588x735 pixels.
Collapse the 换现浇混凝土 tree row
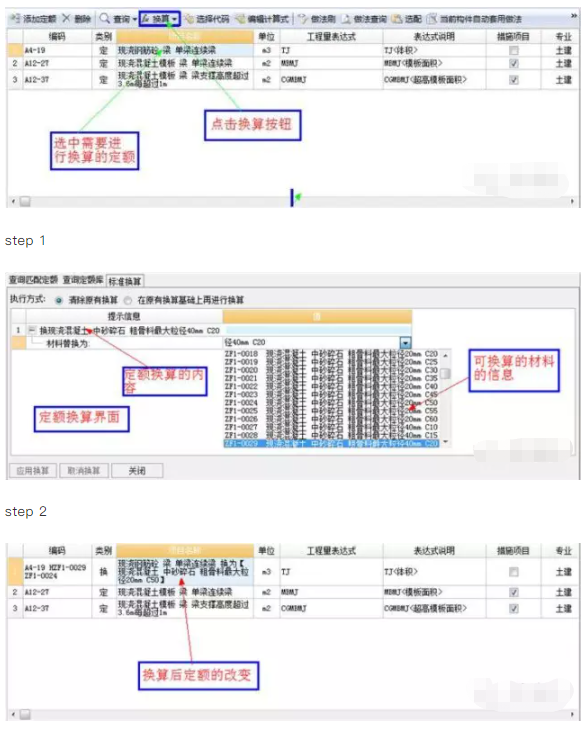coord(32,330)
